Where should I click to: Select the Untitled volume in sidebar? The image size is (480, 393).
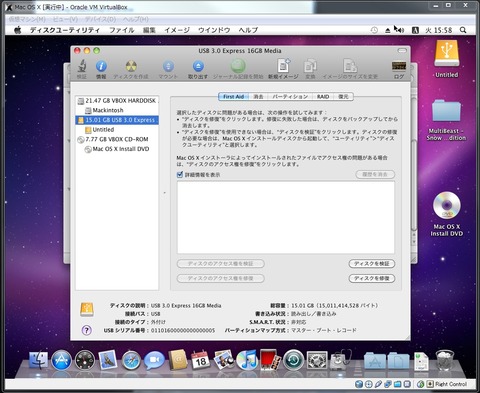[x=117, y=129]
